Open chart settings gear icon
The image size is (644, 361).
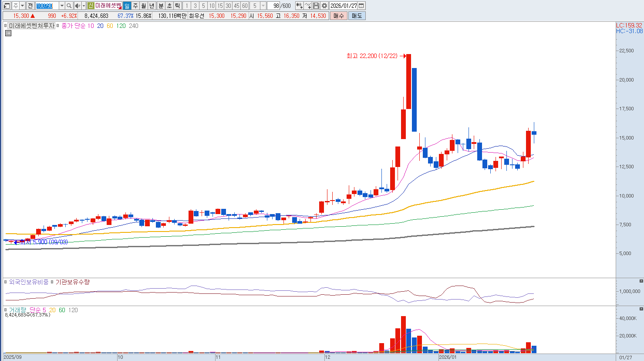point(324,6)
